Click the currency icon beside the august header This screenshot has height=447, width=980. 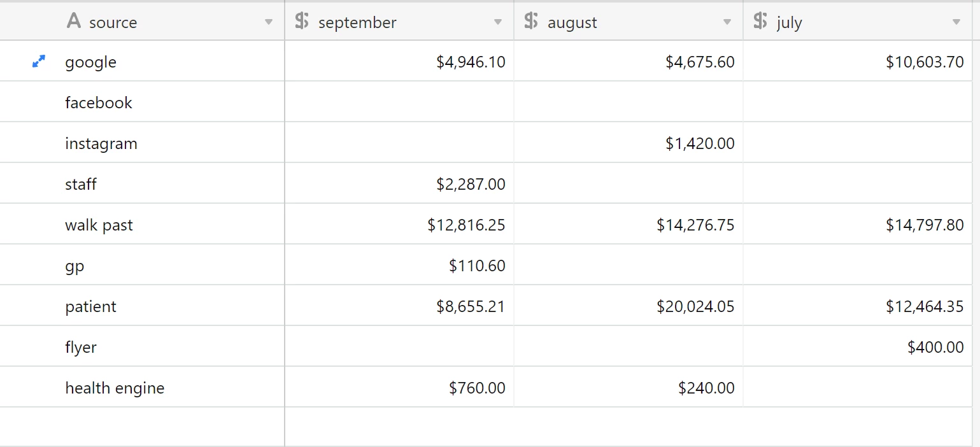point(531,22)
